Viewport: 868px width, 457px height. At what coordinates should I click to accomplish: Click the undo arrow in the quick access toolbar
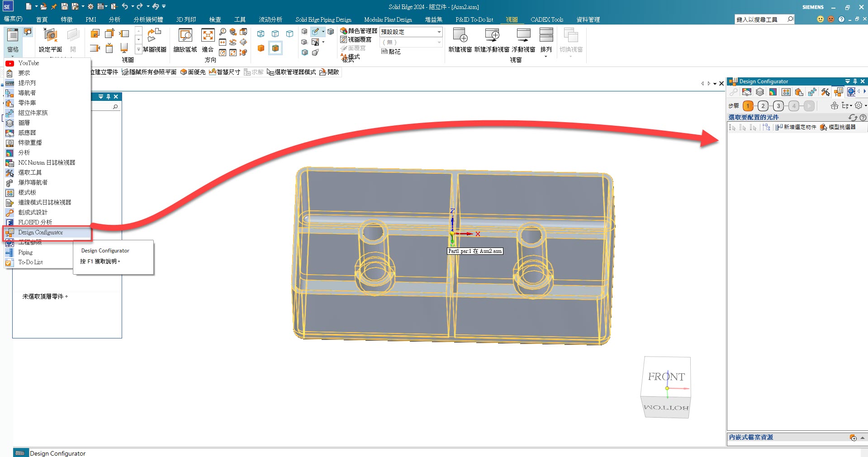[x=125, y=6]
